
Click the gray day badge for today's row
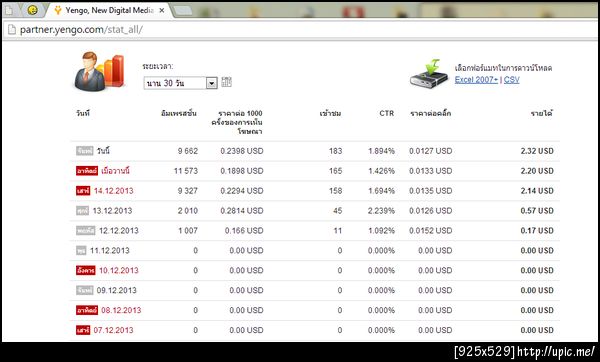(x=85, y=151)
